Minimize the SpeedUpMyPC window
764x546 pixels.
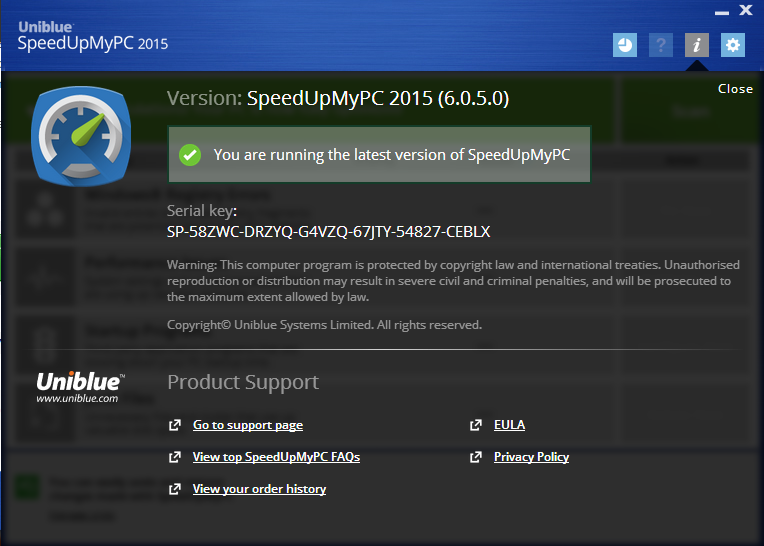(x=722, y=12)
